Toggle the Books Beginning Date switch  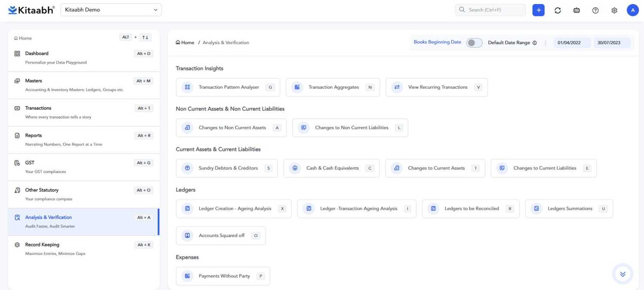point(474,43)
